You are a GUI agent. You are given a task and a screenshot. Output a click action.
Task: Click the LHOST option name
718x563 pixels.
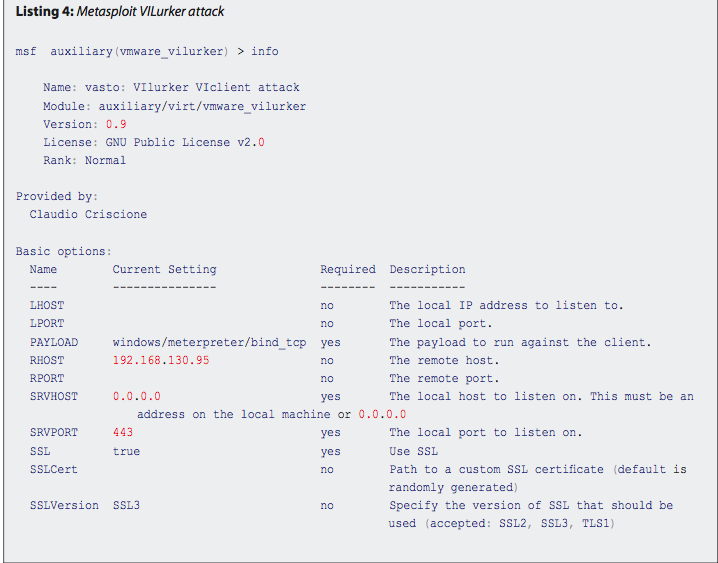pyautogui.click(x=47, y=305)
